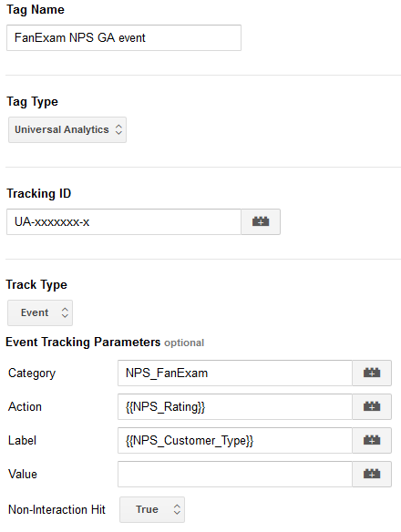
Task: Insert macro icon beside Label field
Action: (x=372, y=440)
